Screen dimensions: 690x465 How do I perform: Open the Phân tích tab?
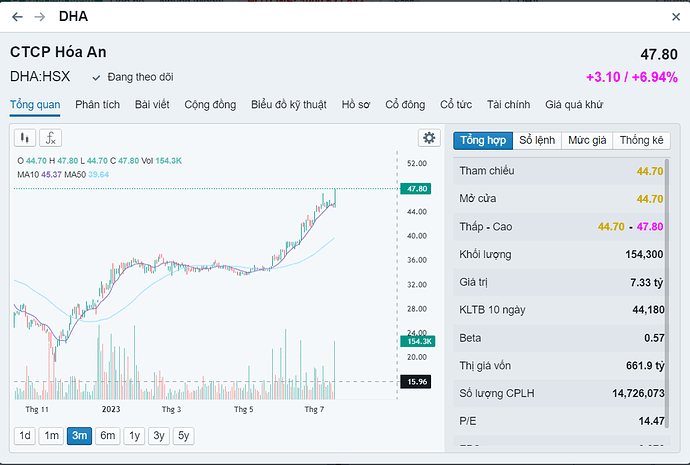pyautogui.click(x=97, y=104)
